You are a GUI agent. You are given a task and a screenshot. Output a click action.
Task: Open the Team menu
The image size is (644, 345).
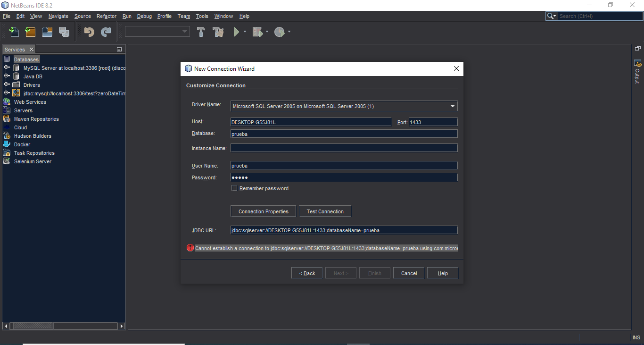coord(184,16)
